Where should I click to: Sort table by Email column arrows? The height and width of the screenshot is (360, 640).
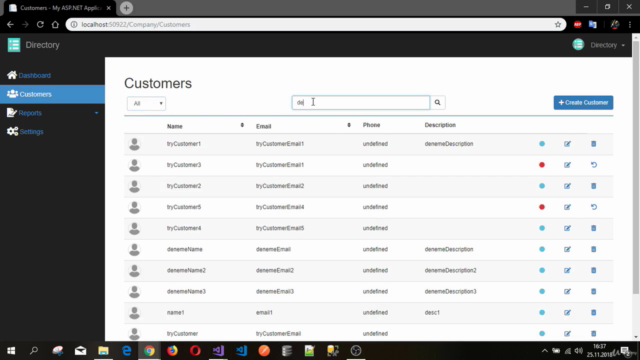click(x=349, y=125)
